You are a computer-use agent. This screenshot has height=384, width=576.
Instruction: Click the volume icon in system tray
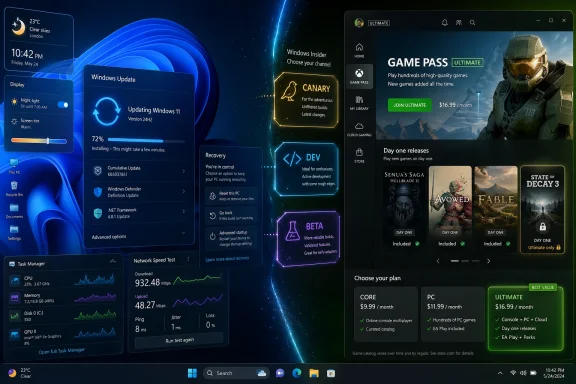pyautogui.click(x=523, y=373)
